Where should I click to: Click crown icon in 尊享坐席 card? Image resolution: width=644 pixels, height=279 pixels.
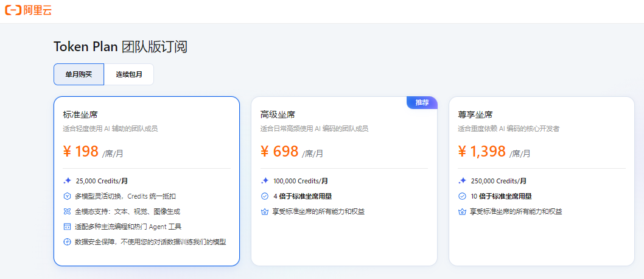pyautogui.click(x=462, y=211)
